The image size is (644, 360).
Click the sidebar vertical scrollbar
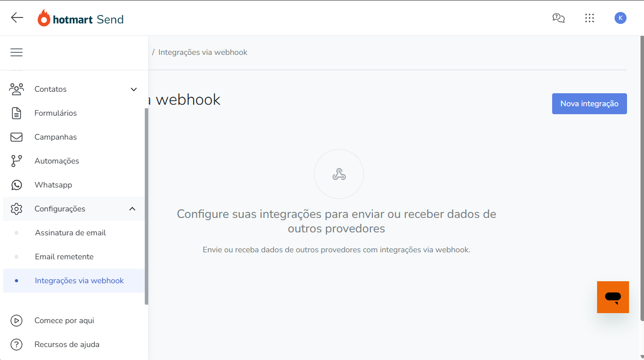tap(146, 206)
